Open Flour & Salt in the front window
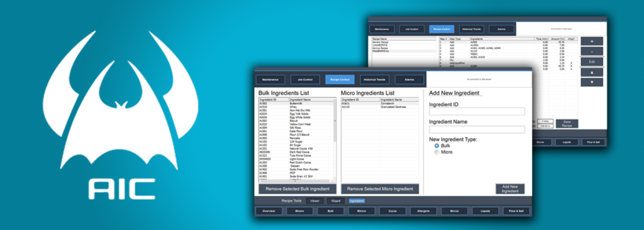Viewport: 644px width, 230px height. [x=517, y=211]
